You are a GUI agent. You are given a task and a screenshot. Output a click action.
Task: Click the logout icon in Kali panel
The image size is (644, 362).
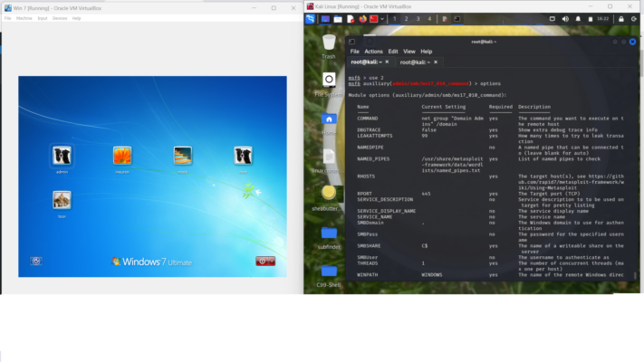tap(634, 19)
